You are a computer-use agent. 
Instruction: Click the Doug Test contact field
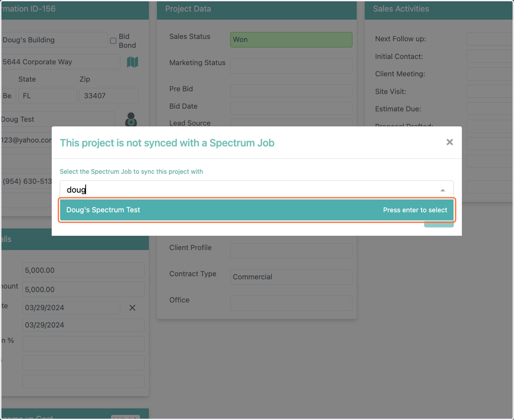[x=57, y=119]
